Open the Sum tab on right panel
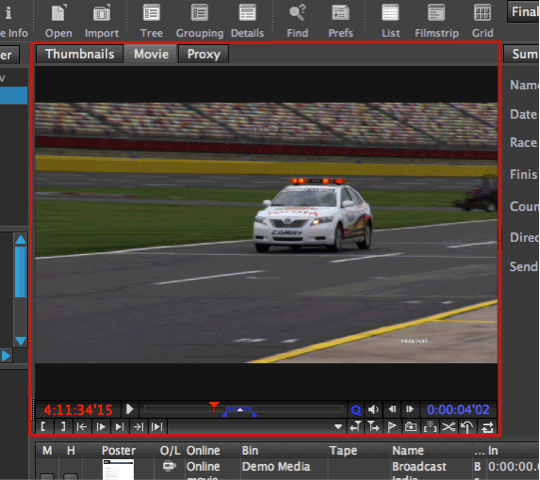Image resolution: width=540 pixels, height=480 pixels. pos(522,54)
